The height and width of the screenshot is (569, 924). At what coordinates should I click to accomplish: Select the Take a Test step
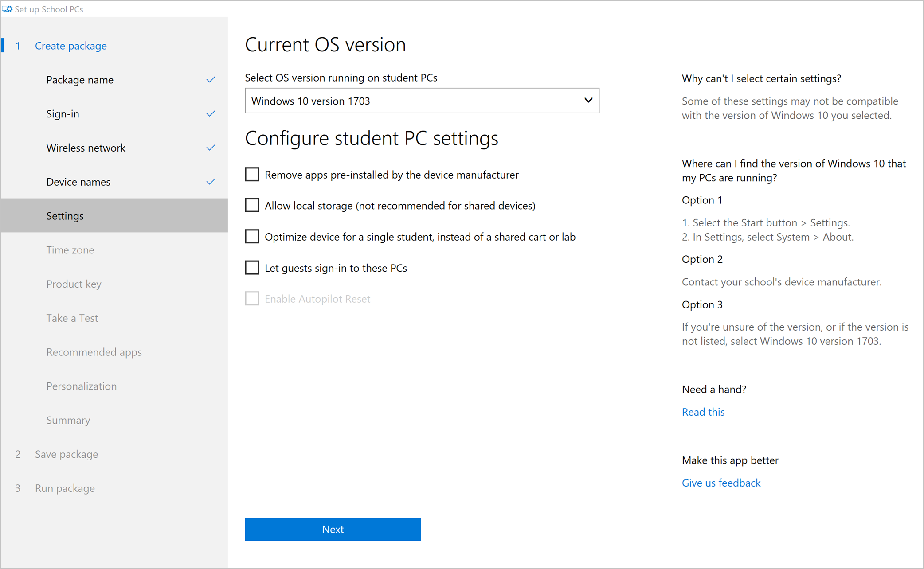72,318
